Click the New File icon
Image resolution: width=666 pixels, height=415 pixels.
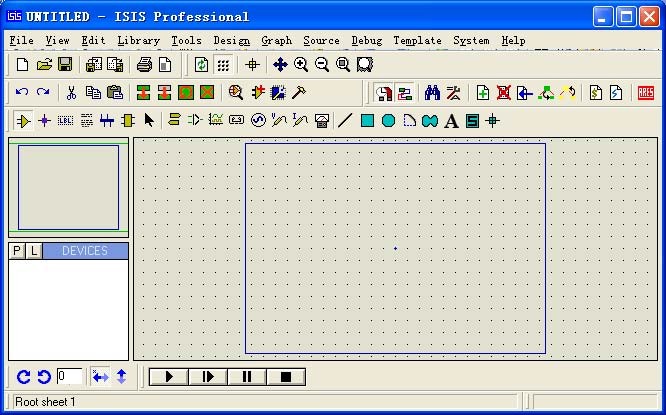point(23,65)
